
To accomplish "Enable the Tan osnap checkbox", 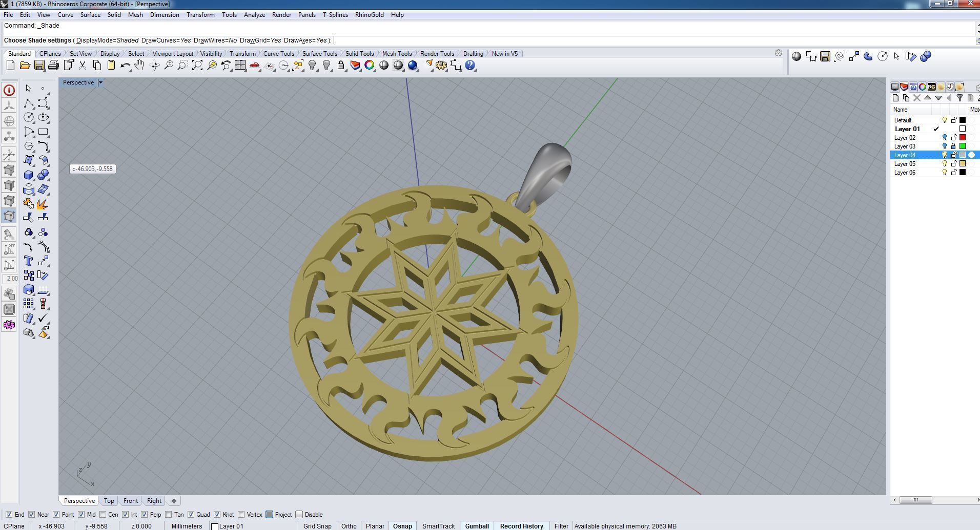I will click(169, 515).
